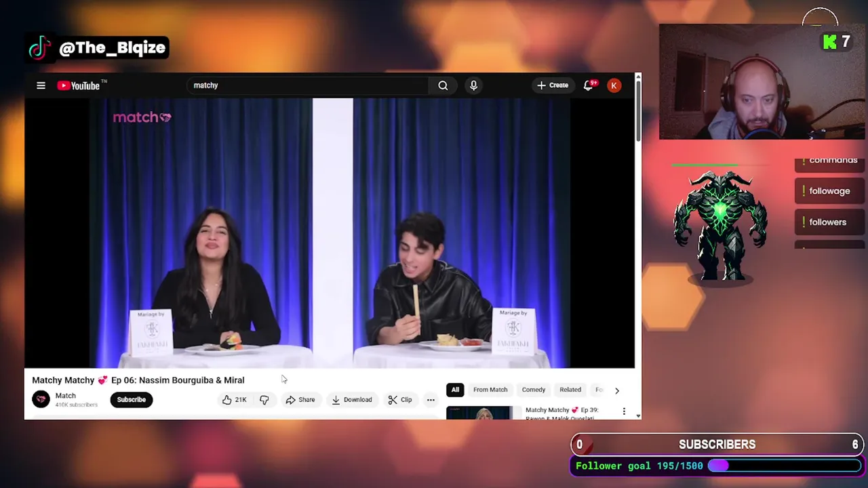Click the SUBSCRIBERS counter label
868x488 pixels.
[717, 445]
